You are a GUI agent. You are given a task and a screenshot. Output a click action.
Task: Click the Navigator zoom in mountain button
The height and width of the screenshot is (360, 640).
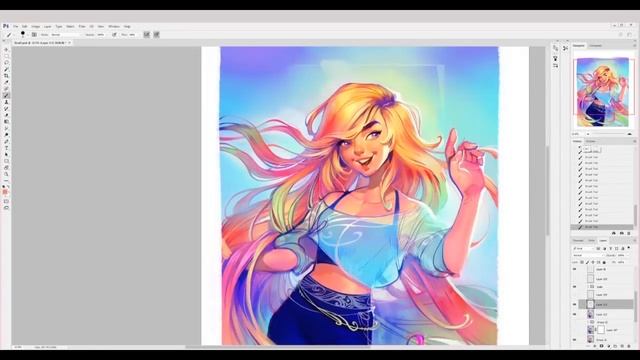tap(630, 134)
